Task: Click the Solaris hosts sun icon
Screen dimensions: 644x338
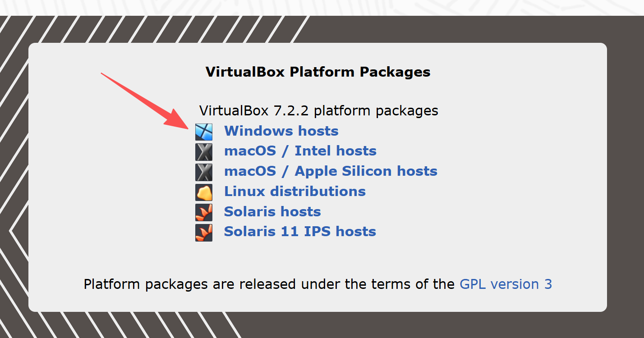Action: (203, 211)
